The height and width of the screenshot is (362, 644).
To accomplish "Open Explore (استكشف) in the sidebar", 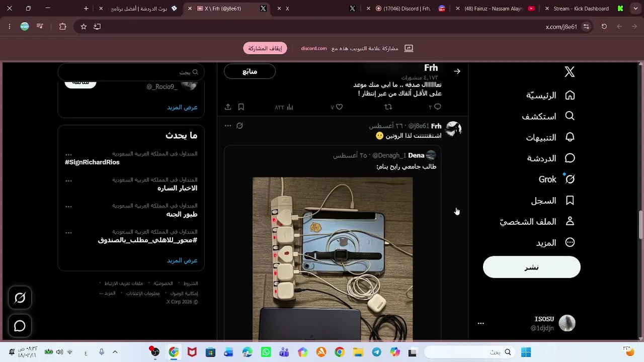I will (x=548, y=116).
